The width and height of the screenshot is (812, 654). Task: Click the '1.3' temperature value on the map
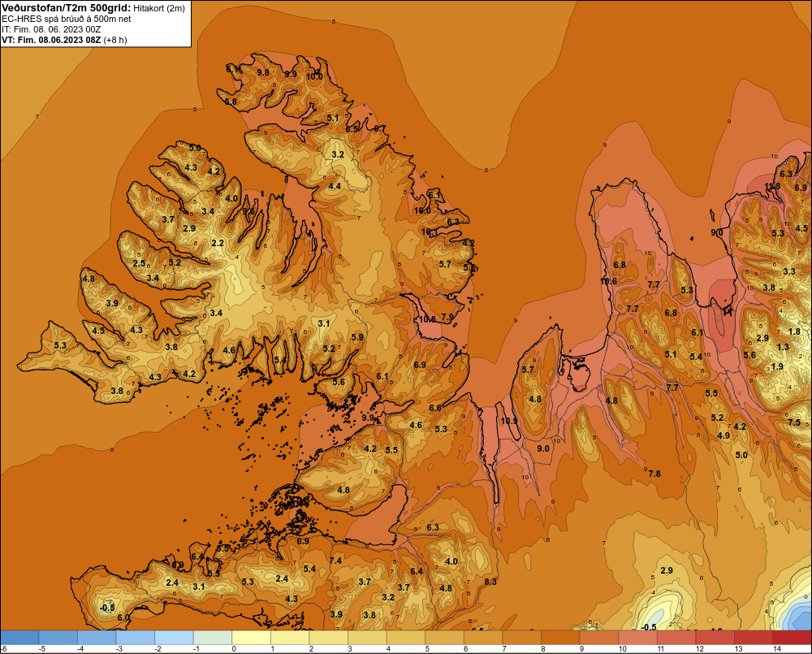[783, 347]
